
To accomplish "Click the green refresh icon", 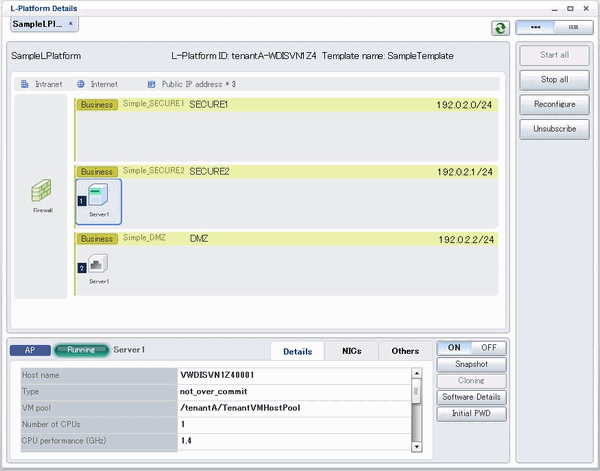I will tap(500, 28).
